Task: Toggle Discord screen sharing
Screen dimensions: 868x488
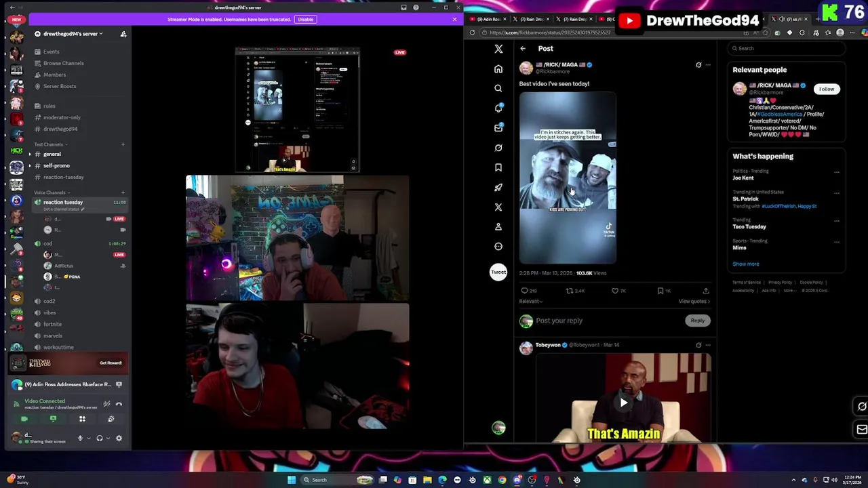Action: (x=53, y=419)
